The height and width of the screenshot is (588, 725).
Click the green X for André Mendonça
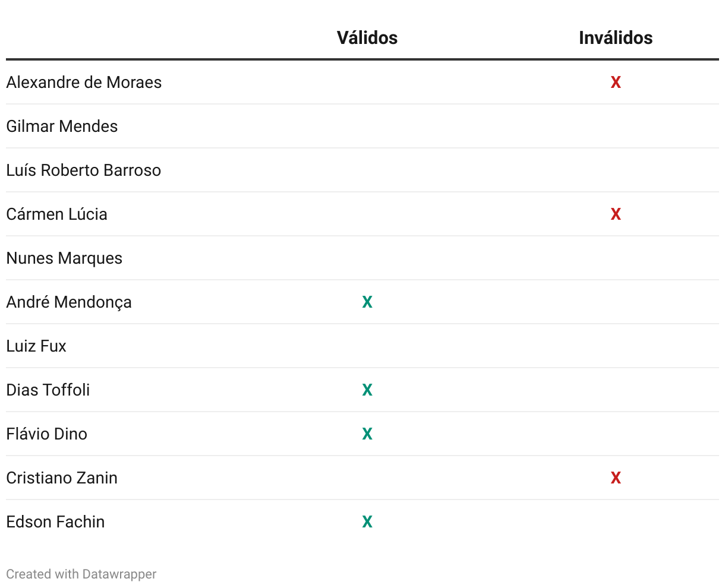tap(367, 302)
